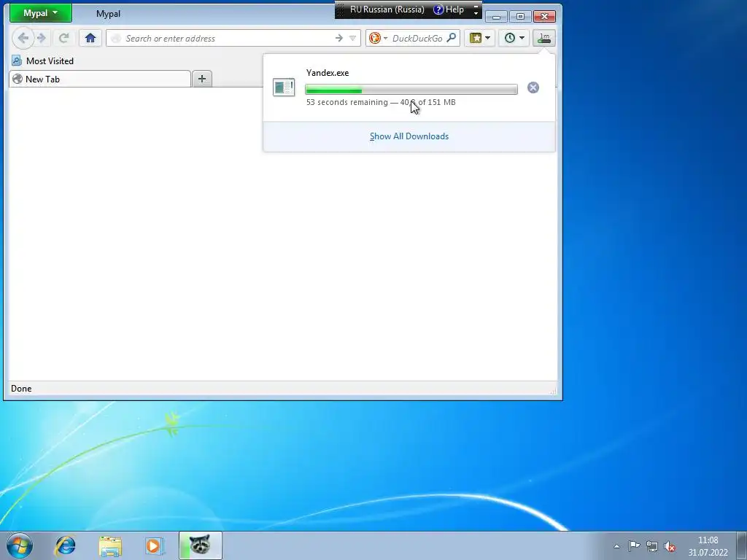The width and height of the screenshot is (747, 560).
Task: Open Action Center flag tray icon
Action: pyautogui.click(x=634, y=546)
